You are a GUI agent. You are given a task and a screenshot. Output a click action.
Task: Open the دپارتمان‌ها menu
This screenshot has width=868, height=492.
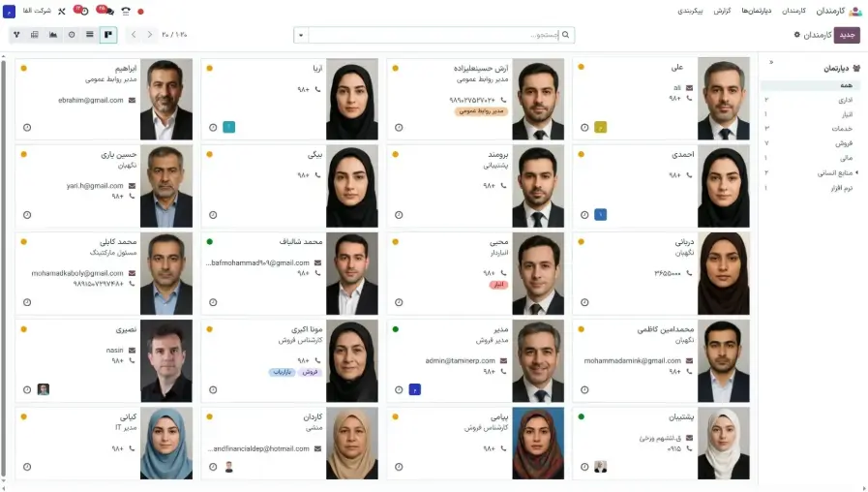point(756,11)
